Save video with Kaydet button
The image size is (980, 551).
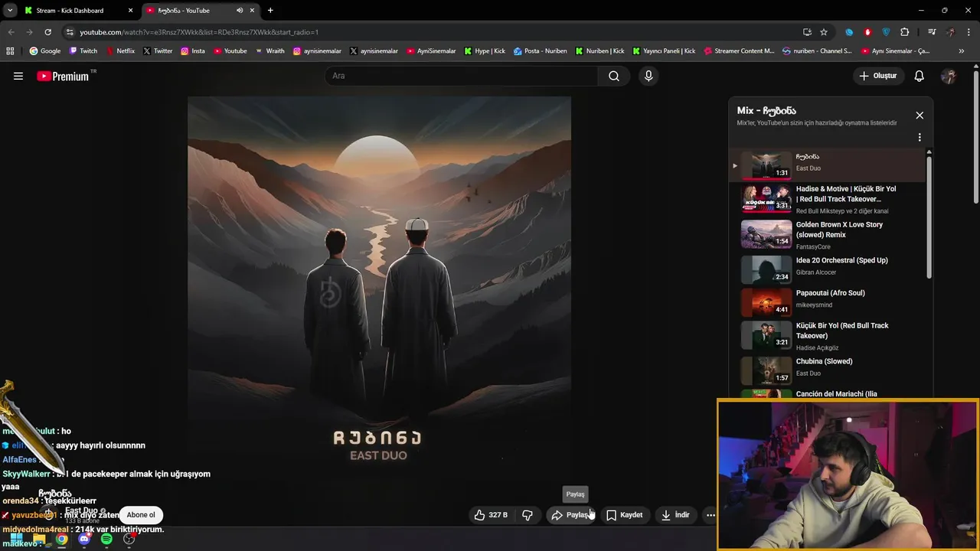coord(625,515)
